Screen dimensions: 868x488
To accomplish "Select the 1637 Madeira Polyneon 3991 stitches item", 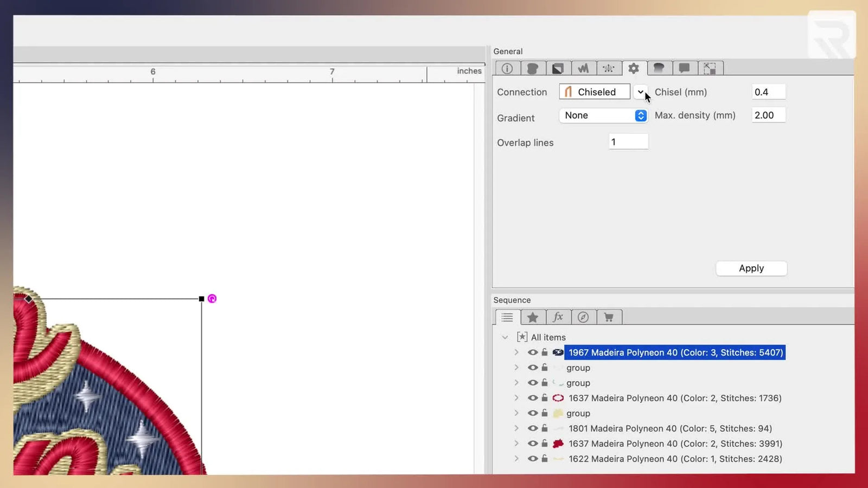I will coord(675,444).
